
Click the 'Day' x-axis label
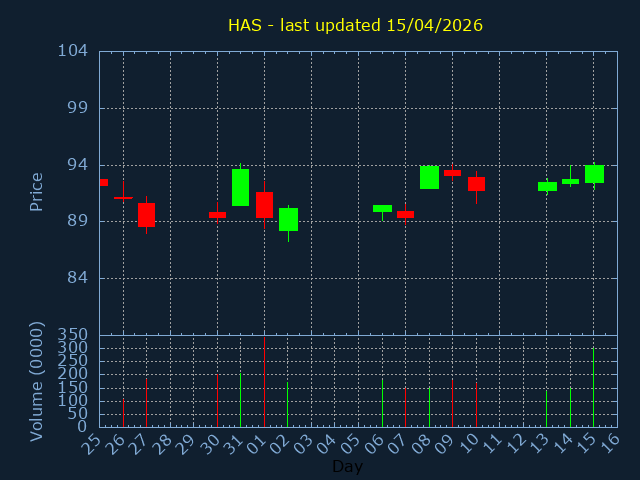pos(347,466)
